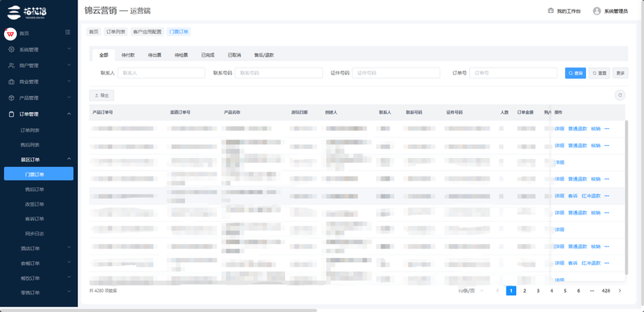Viewport: 644px width, 312px height.
Task: Go to previous page arrow in pagination
Action: (x=497, y=290)
